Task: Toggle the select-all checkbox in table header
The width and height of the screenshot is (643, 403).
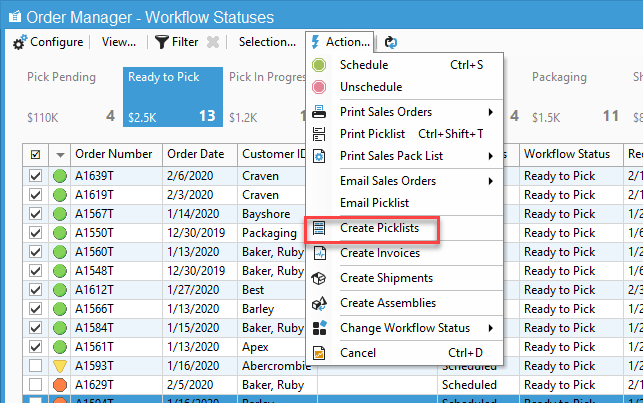Action: coord(36,155)
